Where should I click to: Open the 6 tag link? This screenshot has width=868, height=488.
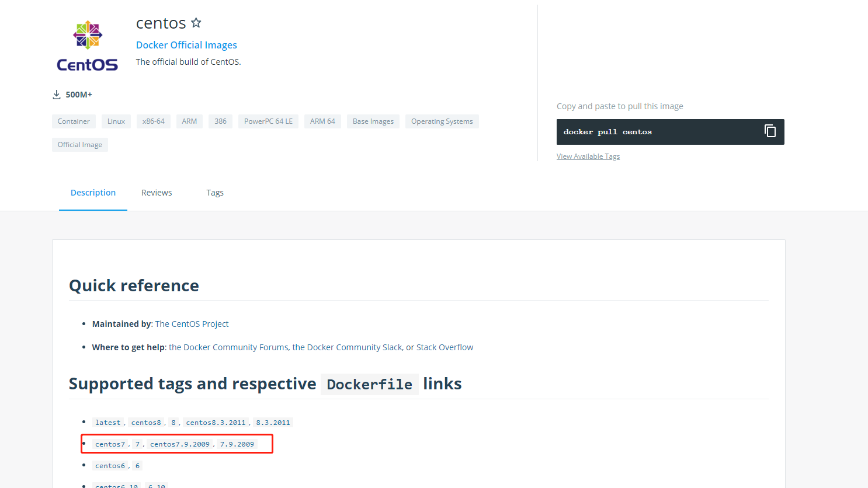(137, 466)
